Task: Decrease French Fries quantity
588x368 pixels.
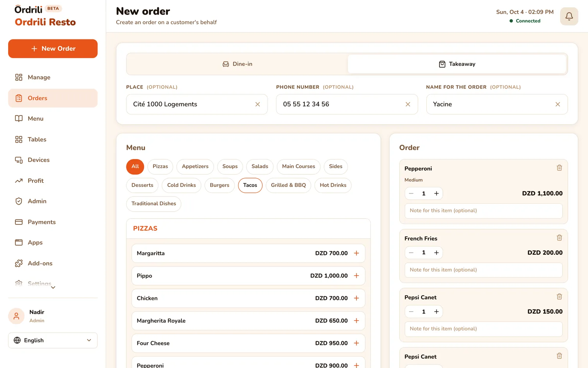Action: click(x=411, y=252)
